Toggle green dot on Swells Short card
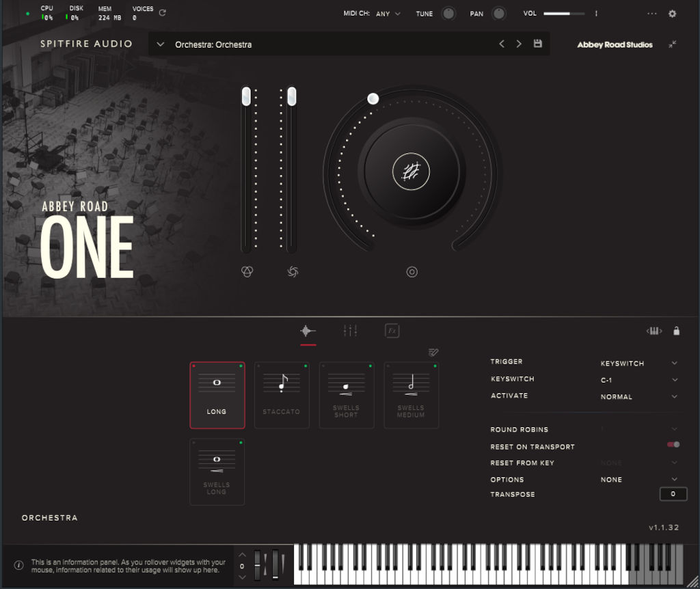 [x=370, y=366]
